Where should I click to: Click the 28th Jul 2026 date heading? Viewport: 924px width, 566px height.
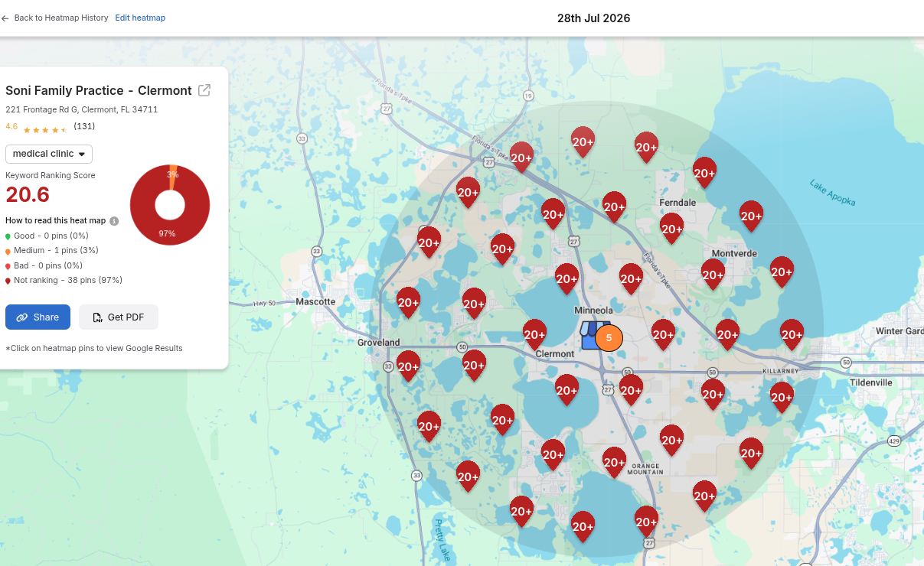[593, 18]
